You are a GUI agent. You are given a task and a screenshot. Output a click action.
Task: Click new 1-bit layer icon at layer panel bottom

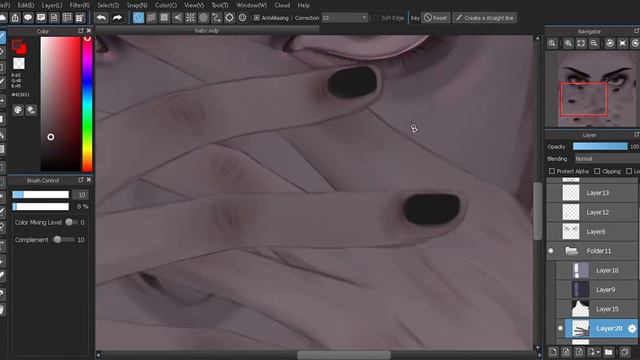pos(579,352)
